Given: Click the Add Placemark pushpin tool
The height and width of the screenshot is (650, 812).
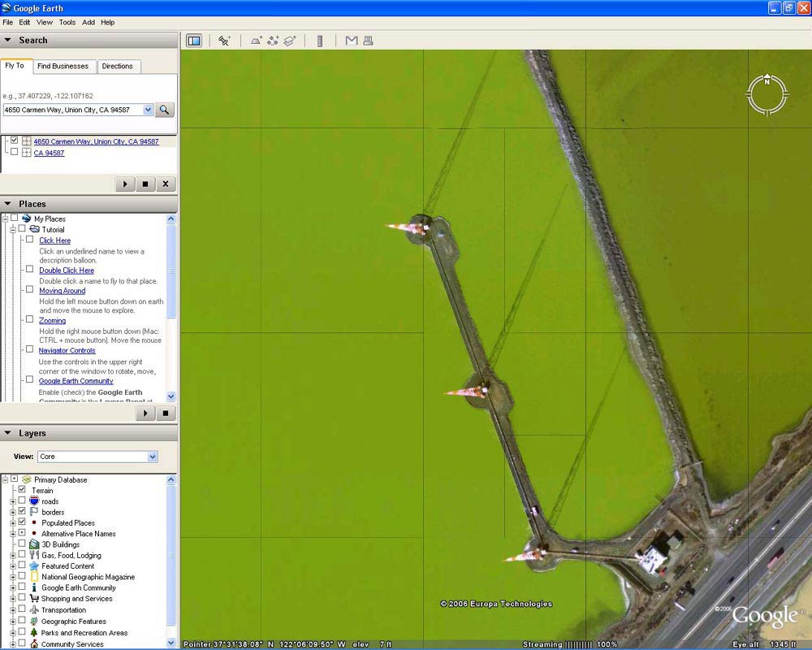Looking at the screenshot, I should point(224,41).
